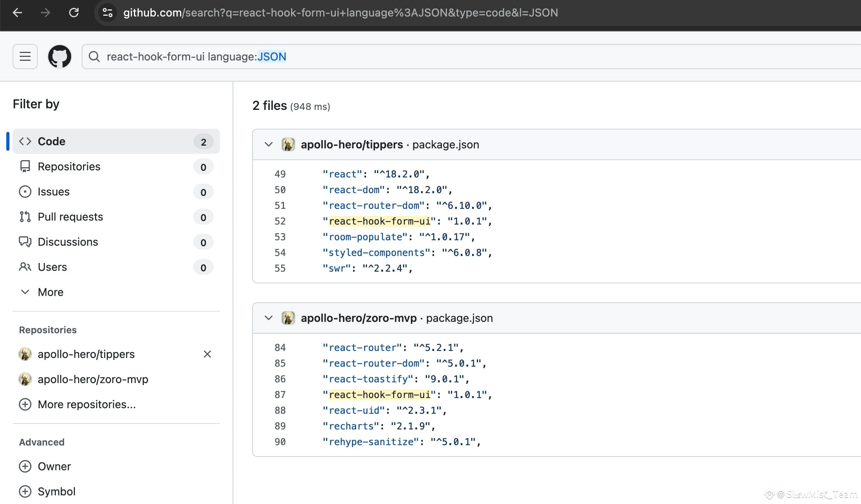Click the Discussions filter speech icon

pyautogui.click(x=25, y=242)
